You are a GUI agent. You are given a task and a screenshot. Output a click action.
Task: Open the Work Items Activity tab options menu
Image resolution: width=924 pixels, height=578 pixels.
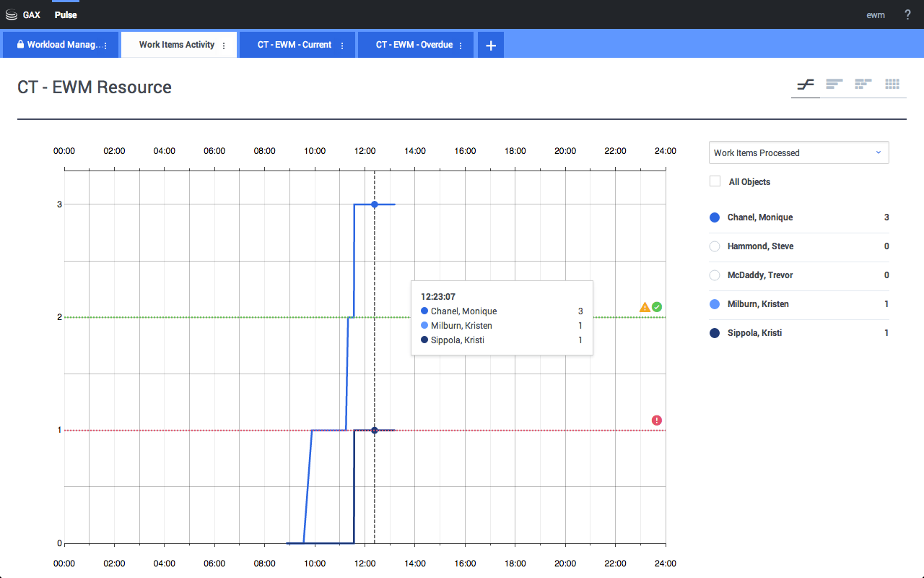224,46
